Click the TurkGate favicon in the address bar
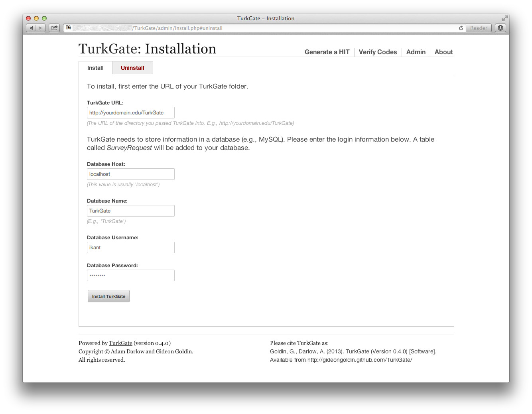532x414 pixels. click(x=68, y=28)
